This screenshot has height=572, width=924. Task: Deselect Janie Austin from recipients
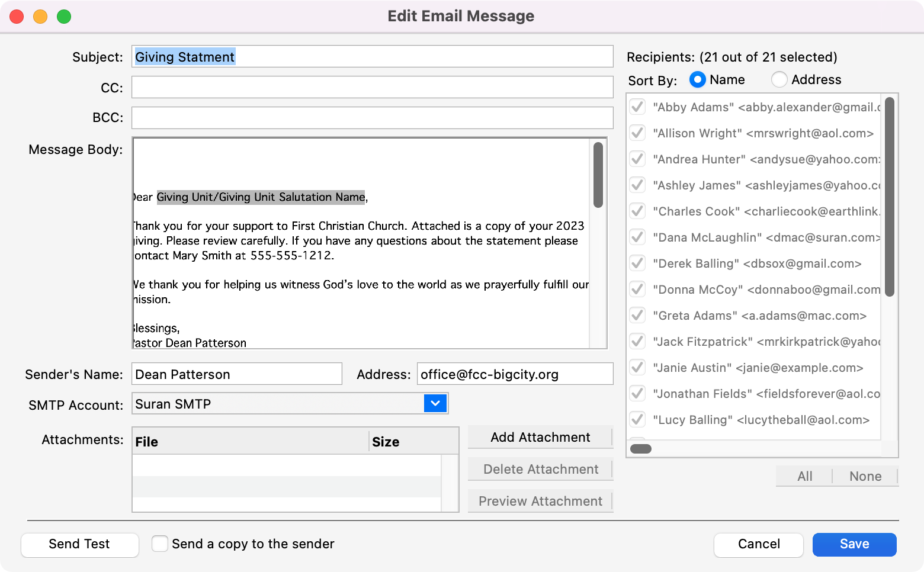point(637,368)
